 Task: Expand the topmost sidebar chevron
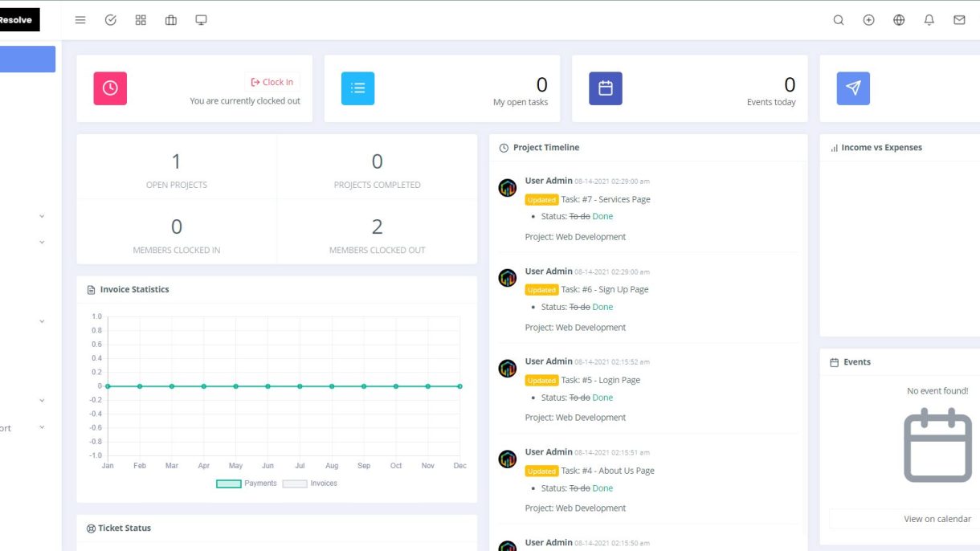point(42,216)
